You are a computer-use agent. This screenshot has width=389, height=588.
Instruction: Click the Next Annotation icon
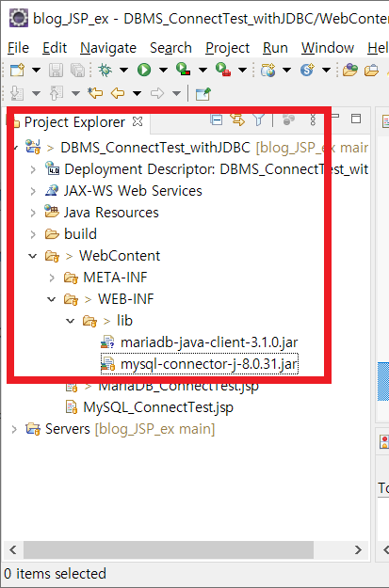pos(17,93)
